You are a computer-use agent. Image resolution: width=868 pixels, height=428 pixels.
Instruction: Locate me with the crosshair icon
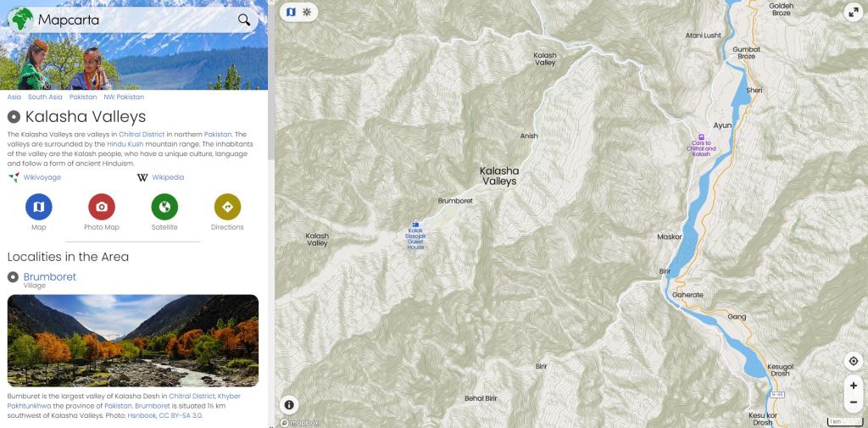tap(854, 362)
